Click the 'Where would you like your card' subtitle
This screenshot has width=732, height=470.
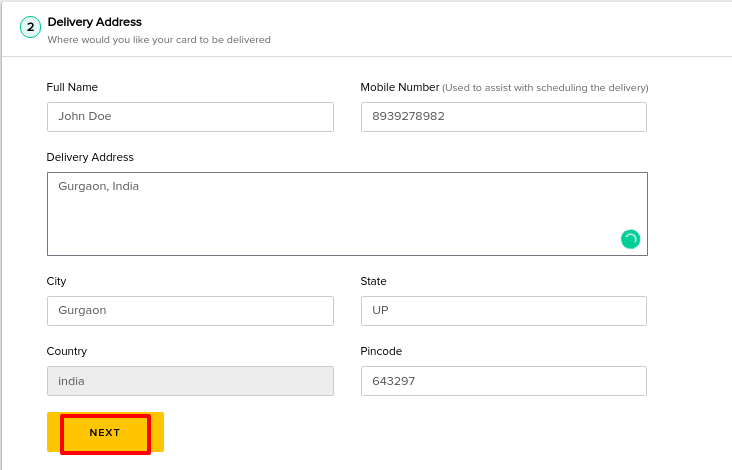pyautogui.click(x=159, y=40)
